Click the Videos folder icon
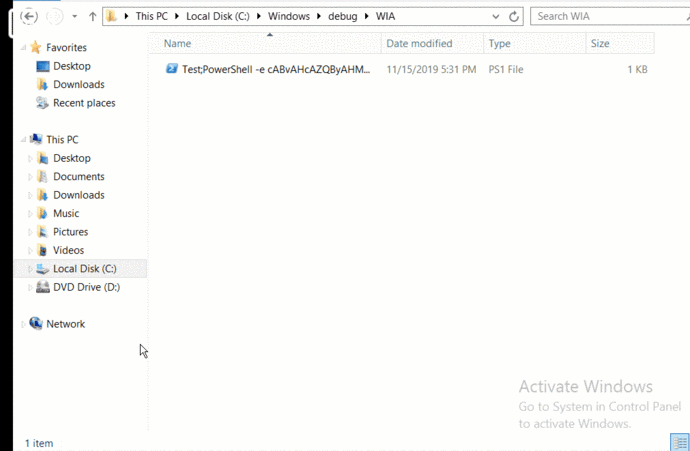The height and width of the screenshot is (451, 690). coord(42,250)
